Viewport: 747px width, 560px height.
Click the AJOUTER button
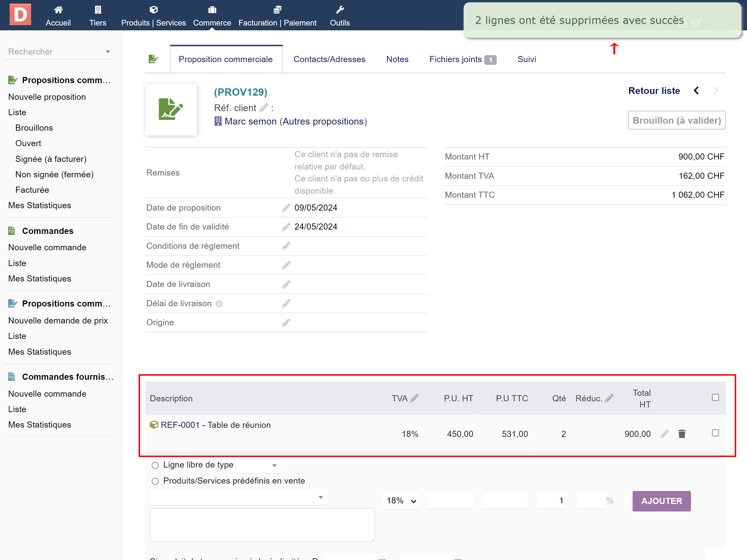(x=661, y=501)
